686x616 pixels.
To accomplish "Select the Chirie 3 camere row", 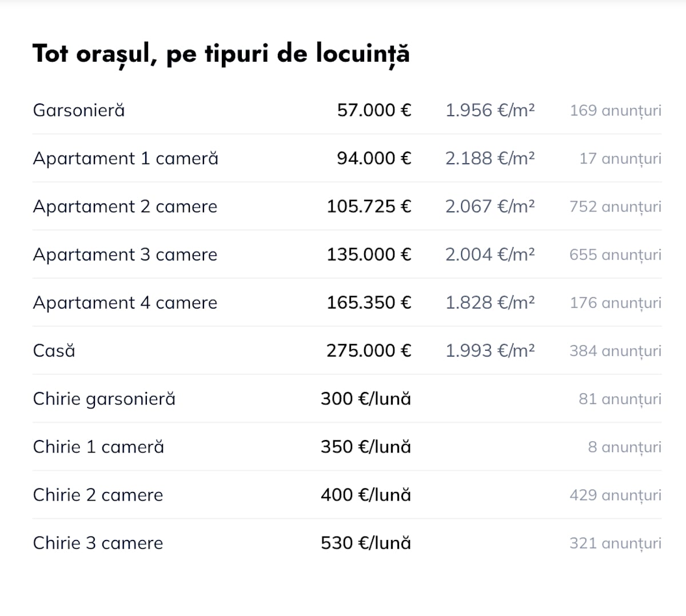I will click(x=347, y=542).
